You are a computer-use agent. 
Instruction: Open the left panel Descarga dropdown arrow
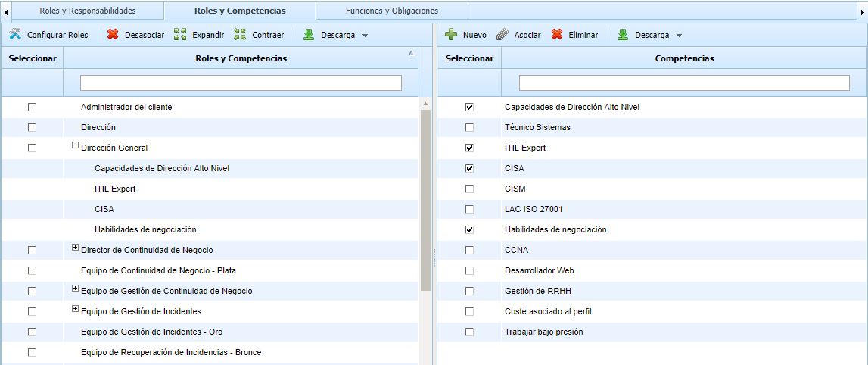tap(365, 36)
